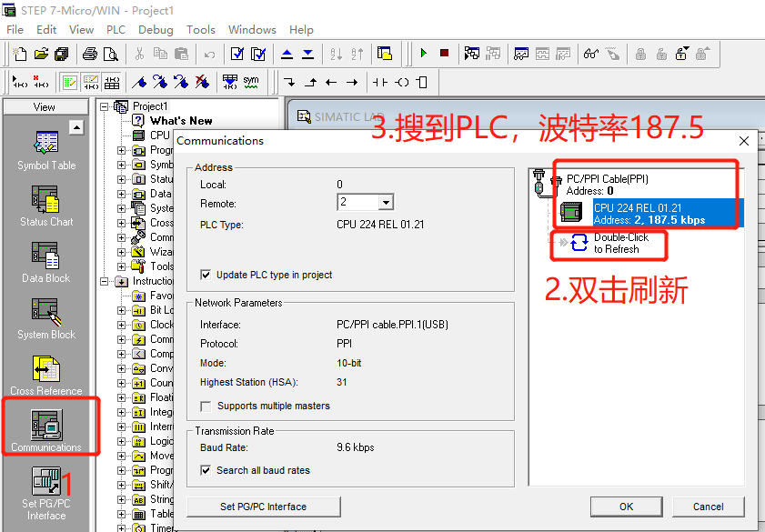Viewport: 765px width, 532px height.
Task: Save the project with the diskette toolbar icon
Action: pyautogui.click(x=62, y=54)
